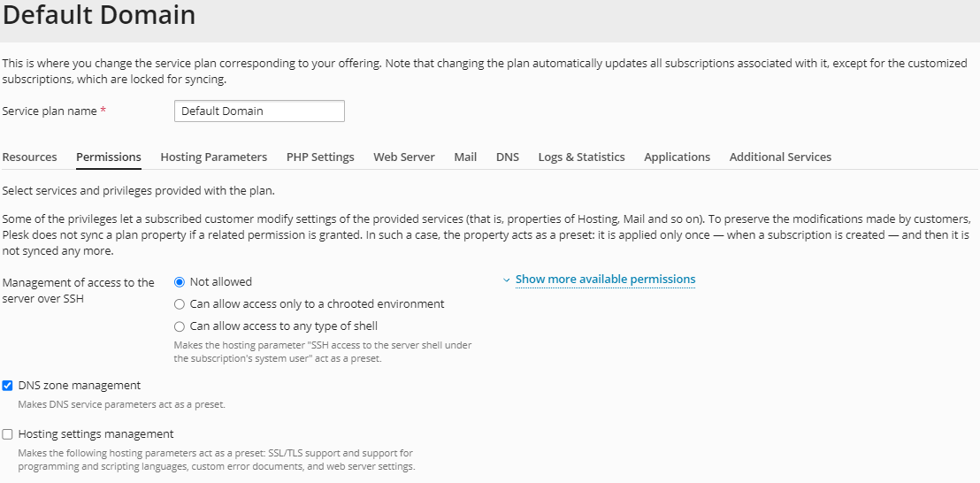980x483 pixels.
Task: Enable Hosting settings management checkbox
Action: point(8,434)
